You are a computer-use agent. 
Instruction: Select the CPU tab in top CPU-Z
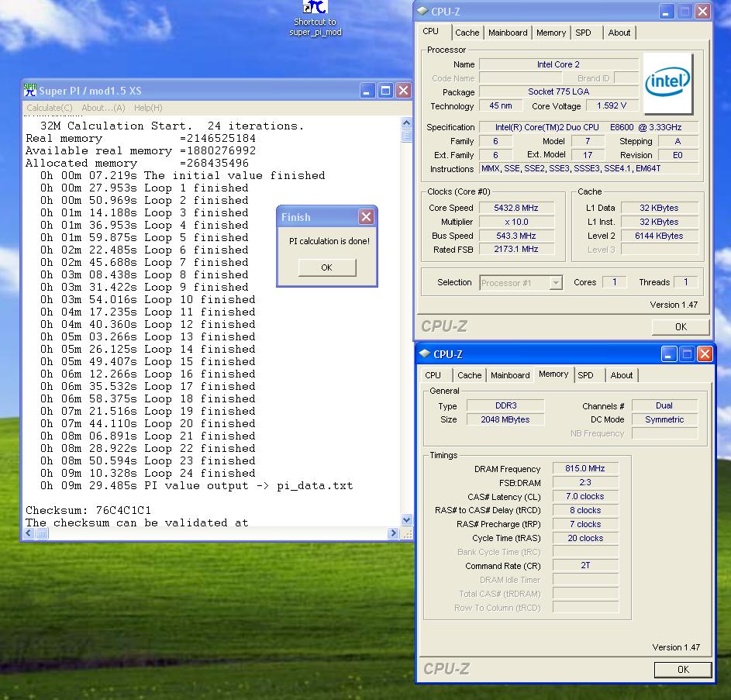pos(431,31)
